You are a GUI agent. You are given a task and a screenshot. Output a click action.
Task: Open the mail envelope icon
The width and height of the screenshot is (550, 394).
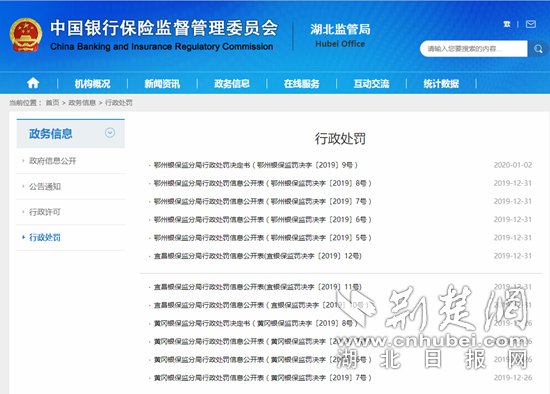click(x=531, y=24)
